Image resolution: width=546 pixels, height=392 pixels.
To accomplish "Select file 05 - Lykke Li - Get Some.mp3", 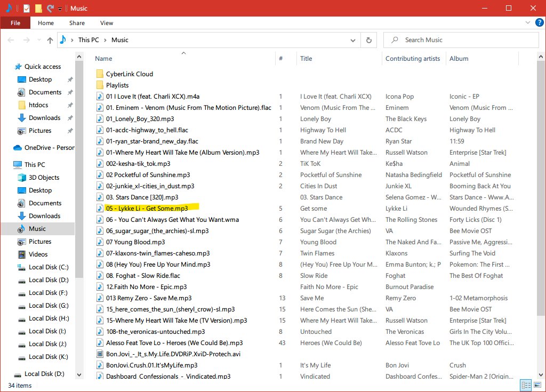I will pos(147,209).
